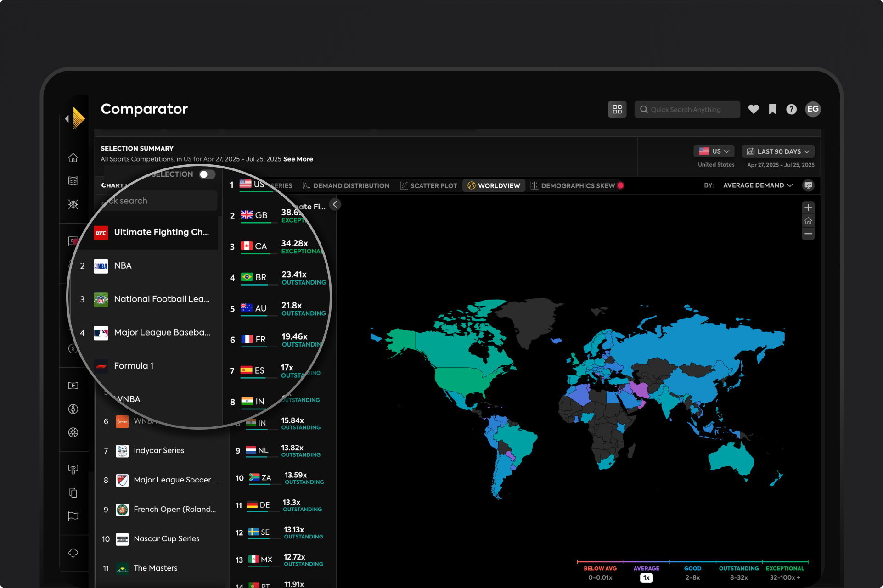Screen dimensions: 883x588
Task: Switch to Demographics Skew tab
Action: (577, 186)
